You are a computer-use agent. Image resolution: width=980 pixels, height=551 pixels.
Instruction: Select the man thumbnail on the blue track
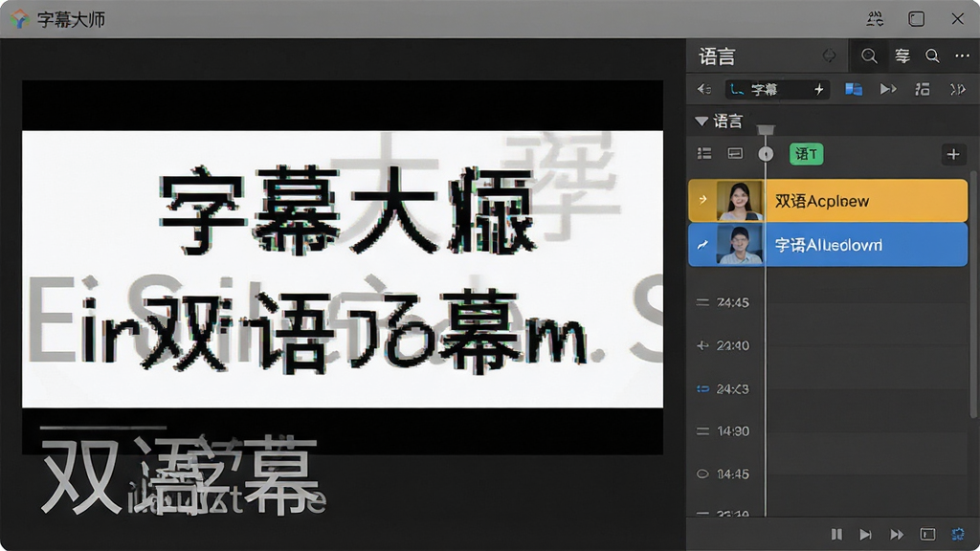740,245
